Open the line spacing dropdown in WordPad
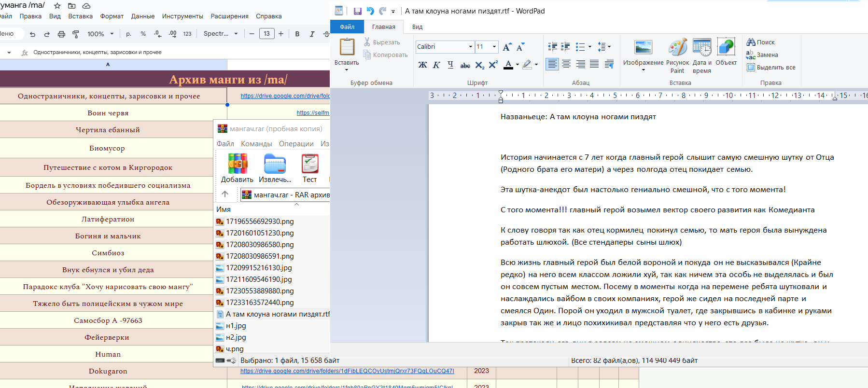The width and height of the screenshot is (868, 388). tap(604, 47)
